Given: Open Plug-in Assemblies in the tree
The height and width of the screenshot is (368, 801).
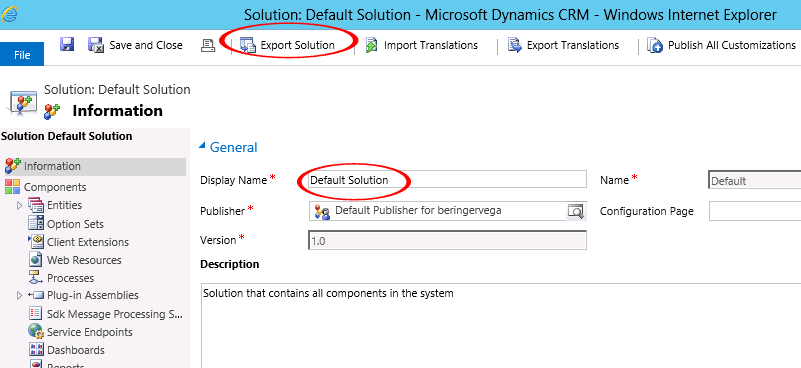Looking at the screenshot, I should [92, 295].
